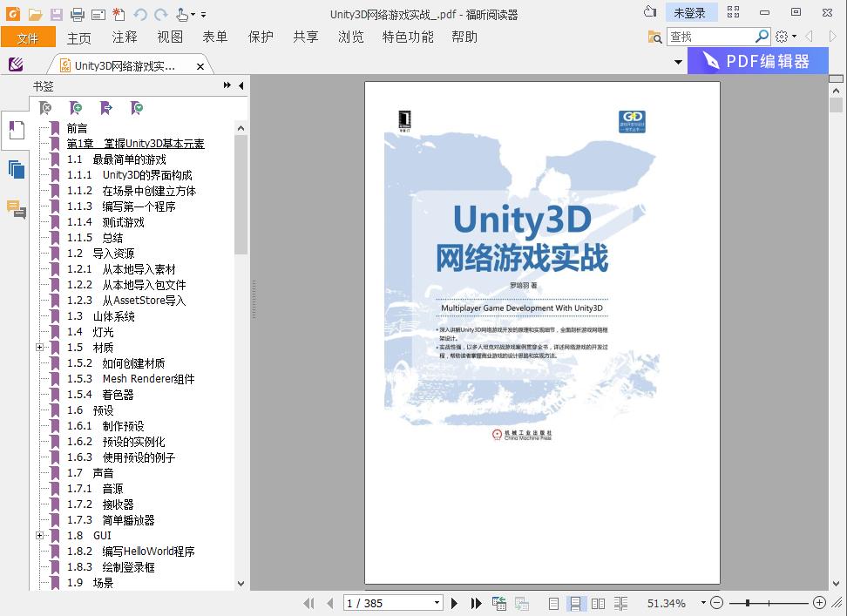Click the skin change shirt icon
847x616 pixels.
[x=650, y=12]
